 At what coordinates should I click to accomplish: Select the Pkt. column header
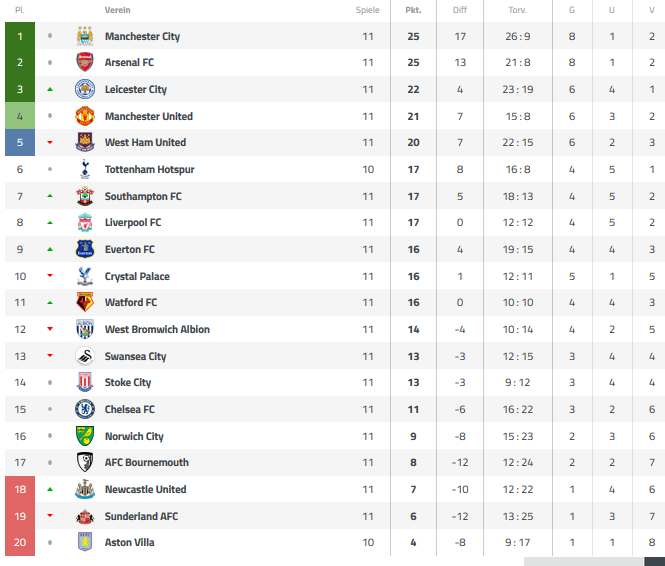(413, 10)
